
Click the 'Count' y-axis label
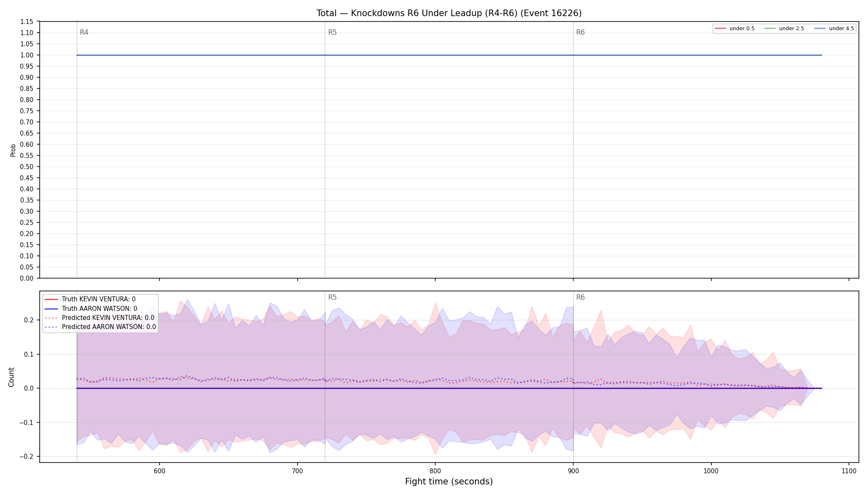(11, 377)
